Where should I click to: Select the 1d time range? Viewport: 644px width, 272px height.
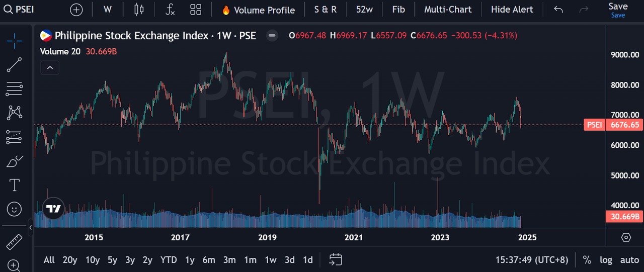coord(307,260)
